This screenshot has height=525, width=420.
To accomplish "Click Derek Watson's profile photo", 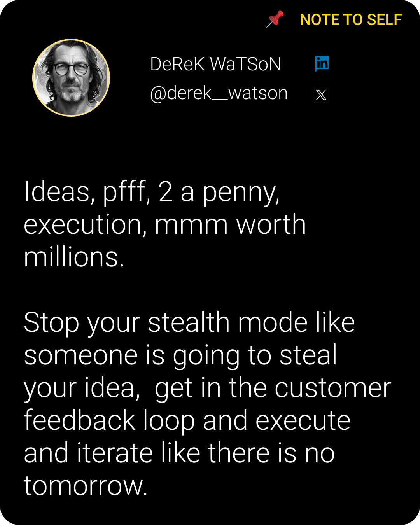I will tap(71, 78).
